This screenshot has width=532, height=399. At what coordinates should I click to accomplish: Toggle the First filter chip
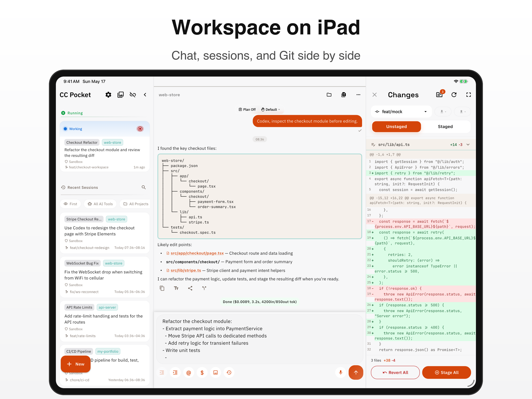(x=71, y=204)
